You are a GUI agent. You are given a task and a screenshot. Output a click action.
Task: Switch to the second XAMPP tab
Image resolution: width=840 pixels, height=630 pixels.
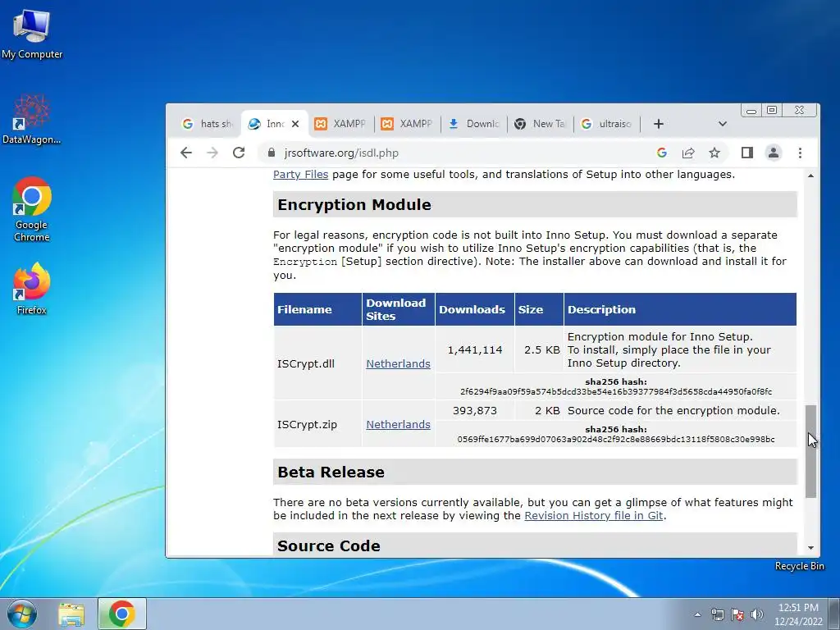tap(407, 124)
